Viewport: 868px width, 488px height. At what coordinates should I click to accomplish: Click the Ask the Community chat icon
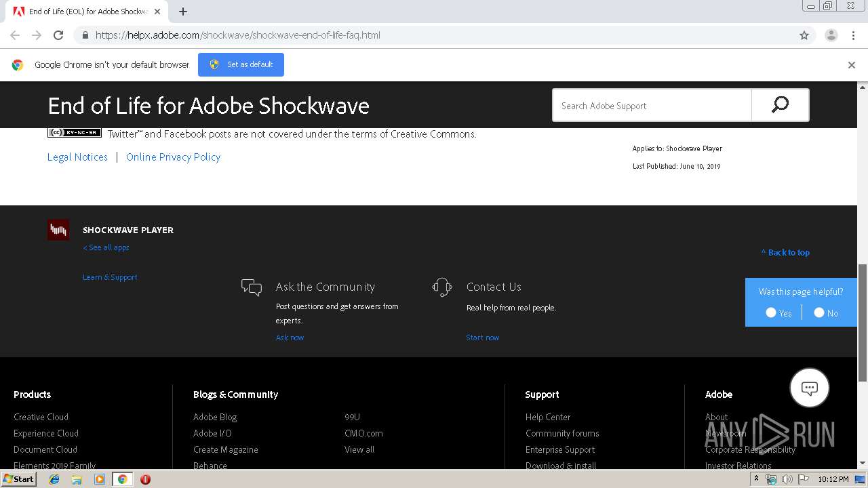coord(252,287)
